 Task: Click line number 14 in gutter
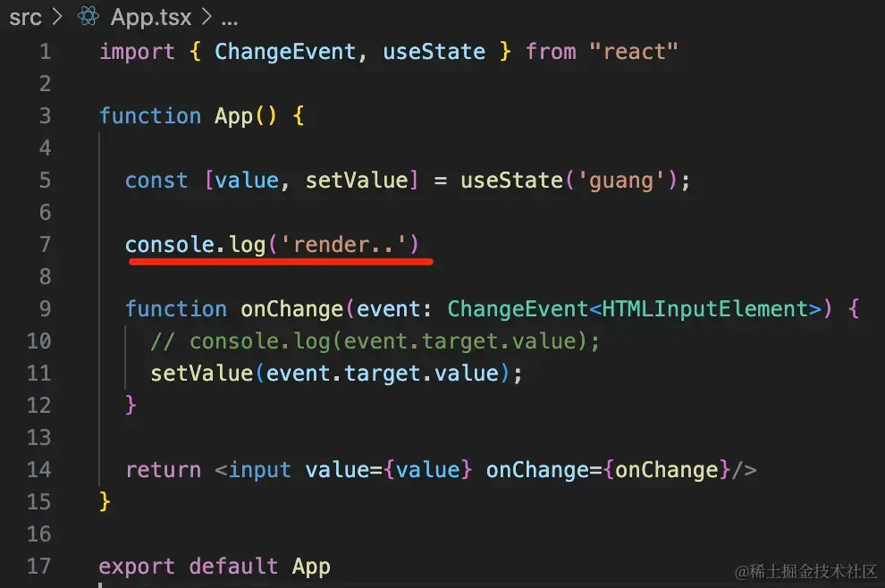tap(39, 470)
